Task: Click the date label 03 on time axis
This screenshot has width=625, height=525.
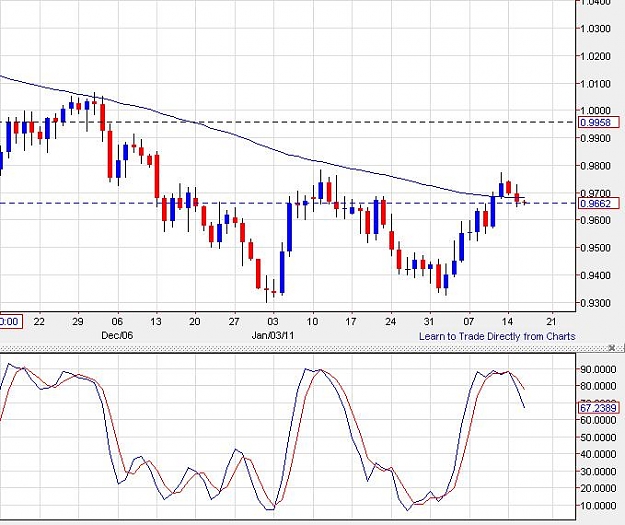Action: (x=273, y=321)
